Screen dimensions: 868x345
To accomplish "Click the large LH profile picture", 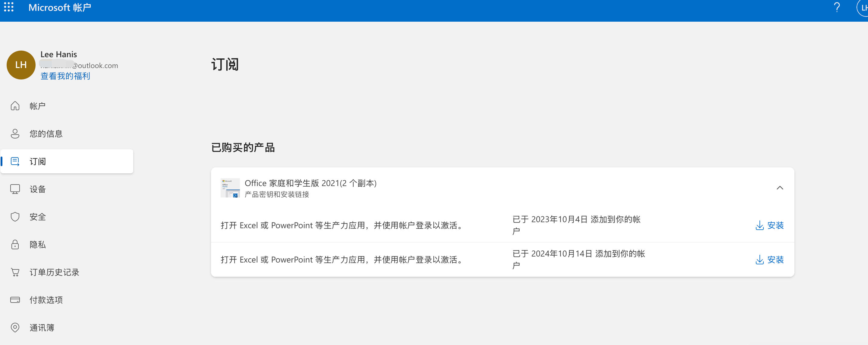I will coord(21,65).
